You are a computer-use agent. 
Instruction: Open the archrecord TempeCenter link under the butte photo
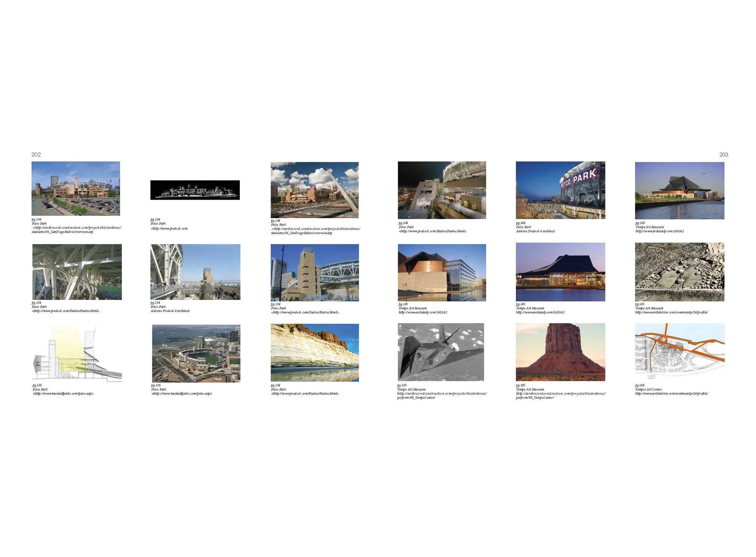pos(561,395)
